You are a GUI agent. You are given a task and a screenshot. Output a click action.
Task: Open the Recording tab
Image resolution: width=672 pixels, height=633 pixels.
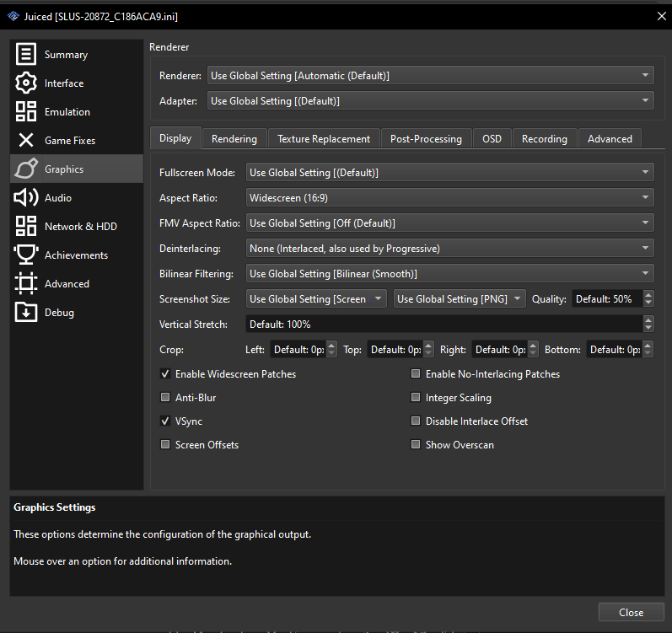(x=545, y=139)
